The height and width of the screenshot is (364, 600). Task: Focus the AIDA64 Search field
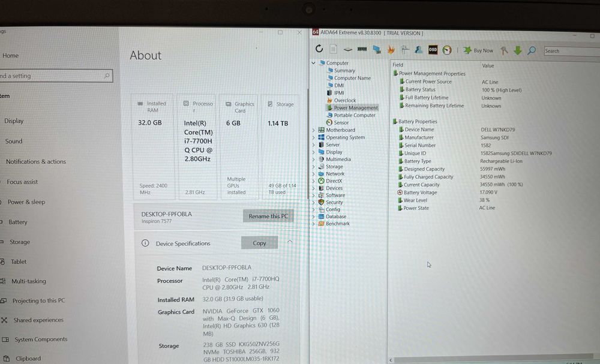(x=572, y=51)
